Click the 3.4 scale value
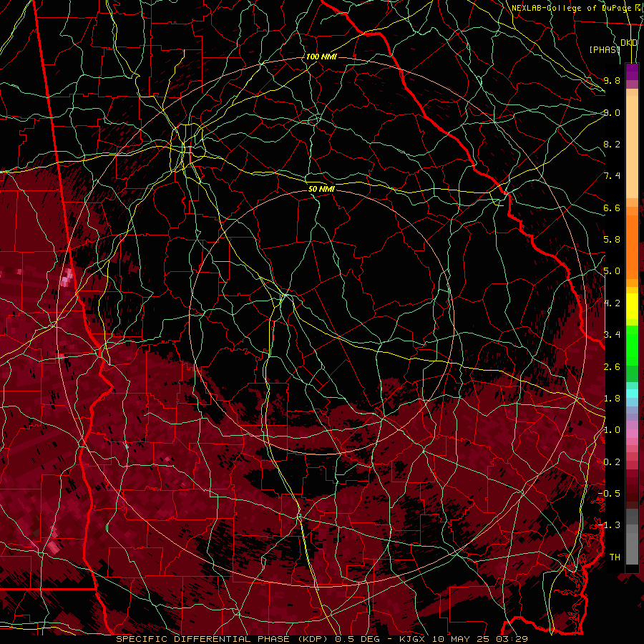 (612, 335)
